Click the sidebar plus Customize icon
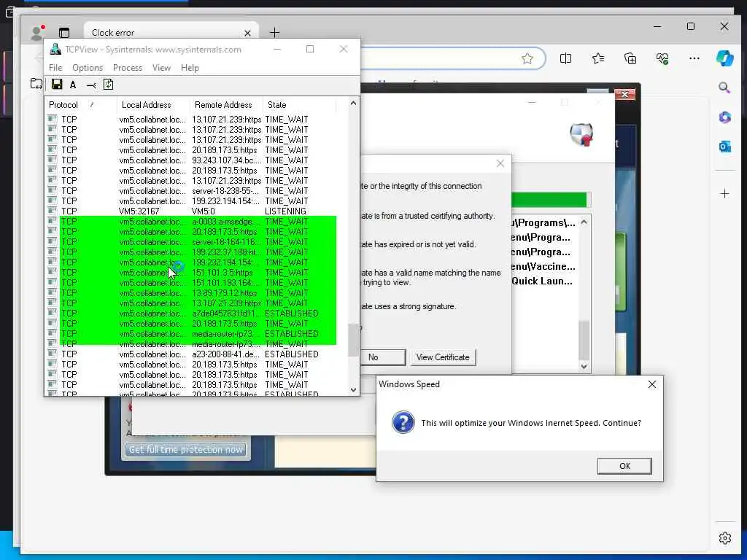Screen dimensions: 747x560 (x=724, y=194)
